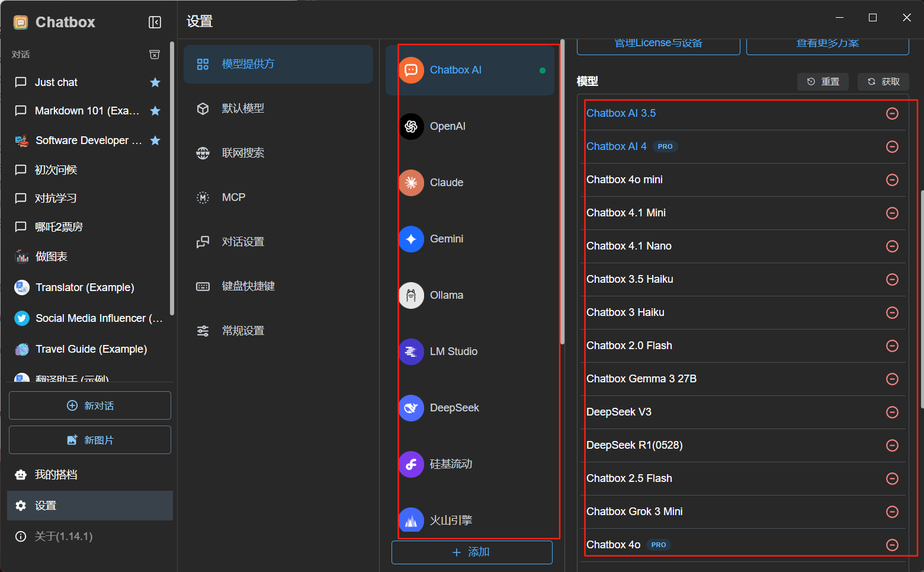Remove DeepSeek R1(0528) with minus icon
924x572 pixels.
click(x=892, y=445)
